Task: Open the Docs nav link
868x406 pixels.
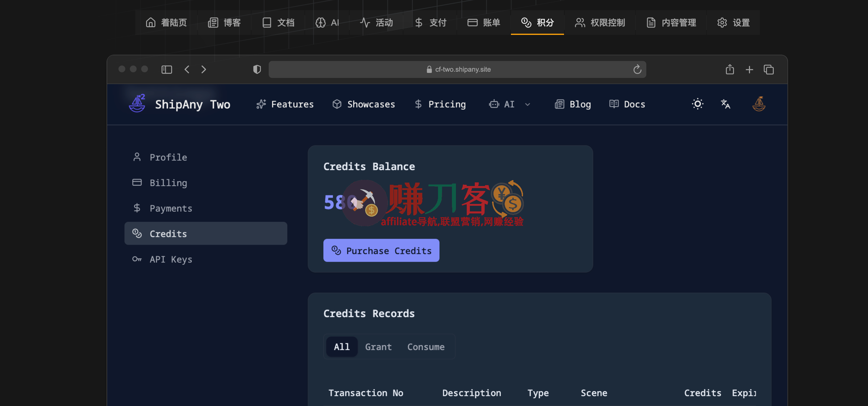Action: (x=627, y=104)
